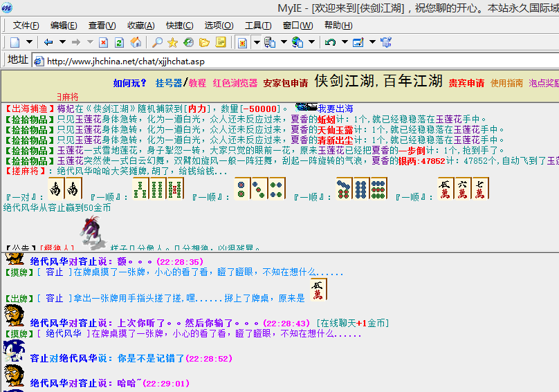Viewport: 559px width, 392px height.
Task: Expand the Undo dropdown arrow
Action: tap(345, 42)
